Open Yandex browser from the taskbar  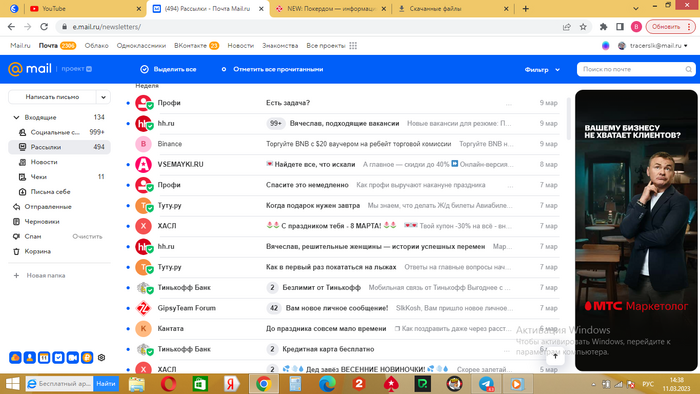tap(231, 384)
